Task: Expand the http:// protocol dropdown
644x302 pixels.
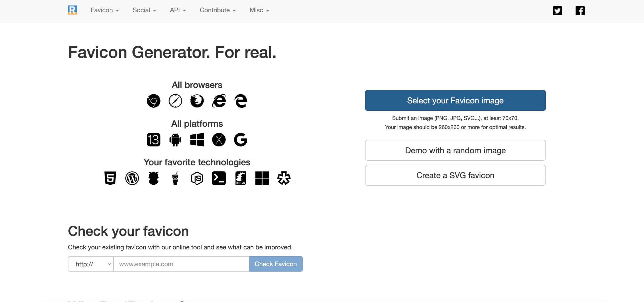Action: [x=91, y=264]
